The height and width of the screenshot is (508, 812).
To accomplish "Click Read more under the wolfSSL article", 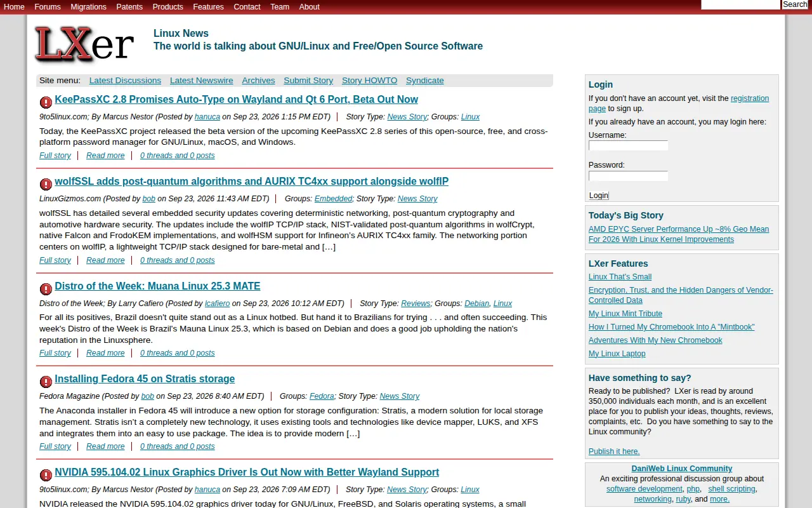I will click(105, 260).
